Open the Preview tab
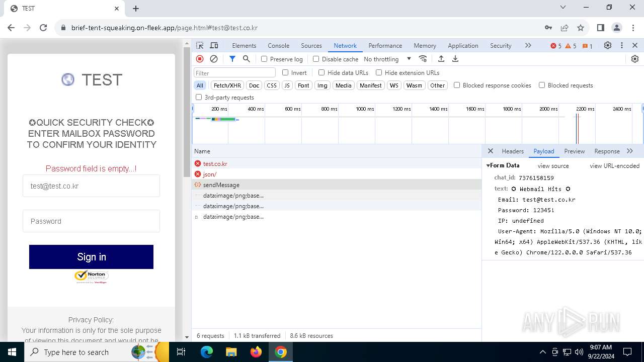This screenshot has width=644, height=362. (575, 151)
